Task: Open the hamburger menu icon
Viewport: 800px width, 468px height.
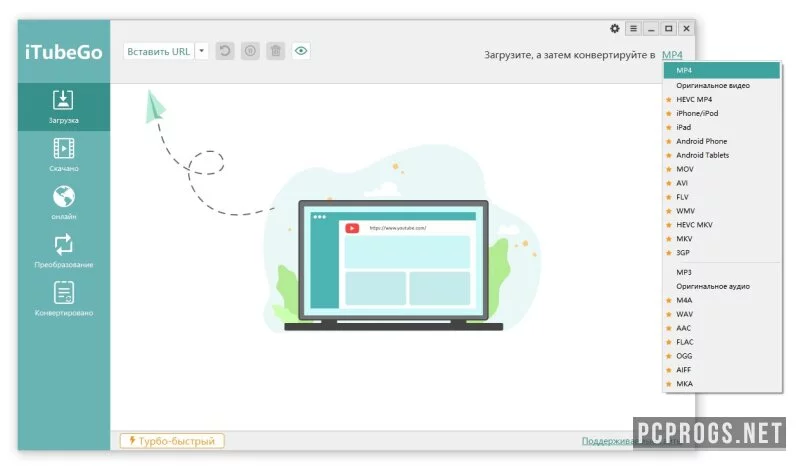Action: pyautogui.click(x=633, y=29)
